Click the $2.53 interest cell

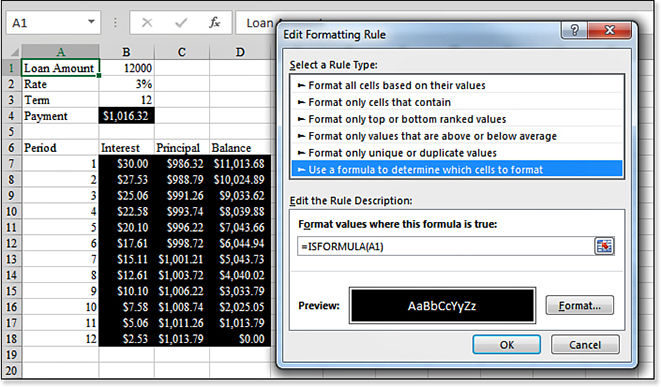[x=126, y=339]
